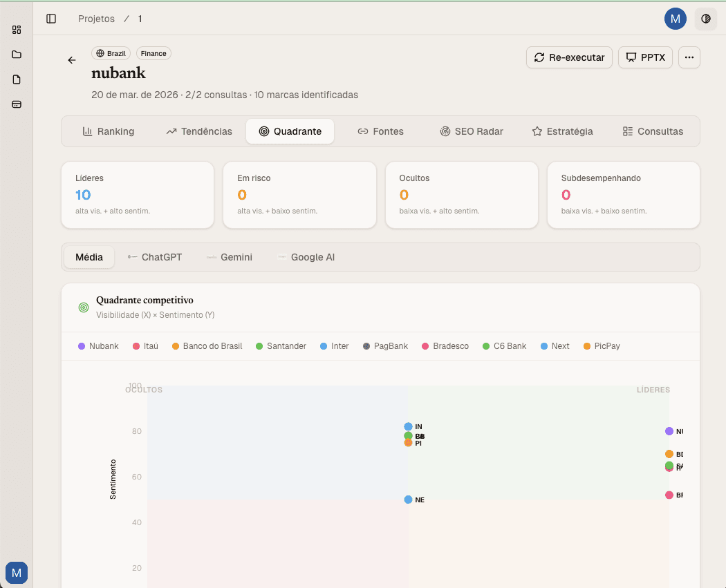726x588 pixels.
Task: Click PicPay legend entry
Action: click(x=602, y=346)
